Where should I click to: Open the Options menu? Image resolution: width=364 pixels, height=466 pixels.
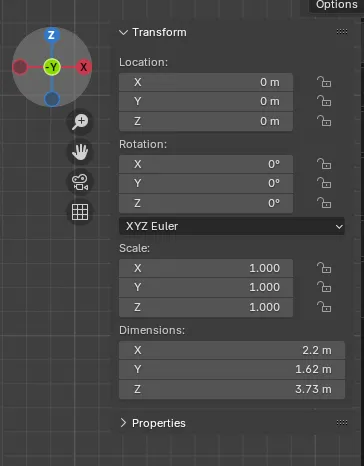336,5
